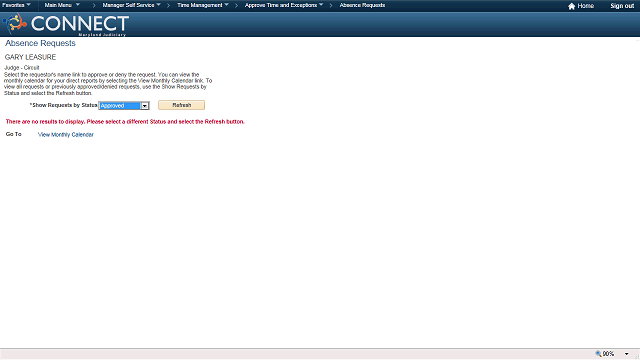Click the browser zoom magnifier icon

598,354
